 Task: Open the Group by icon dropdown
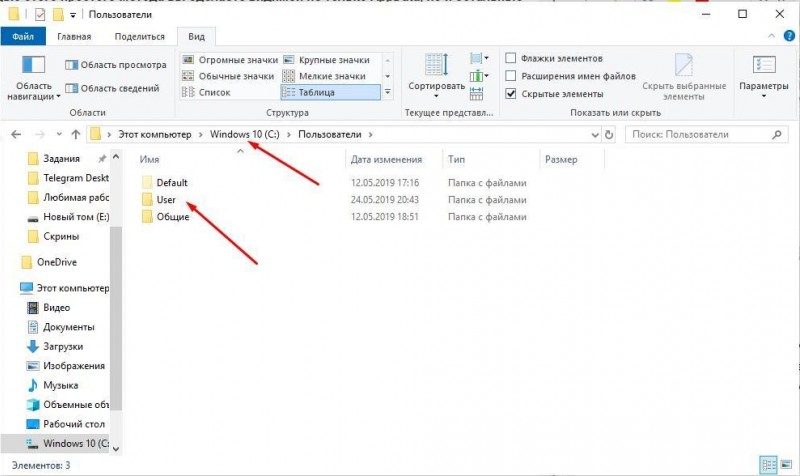click(479, 58)
